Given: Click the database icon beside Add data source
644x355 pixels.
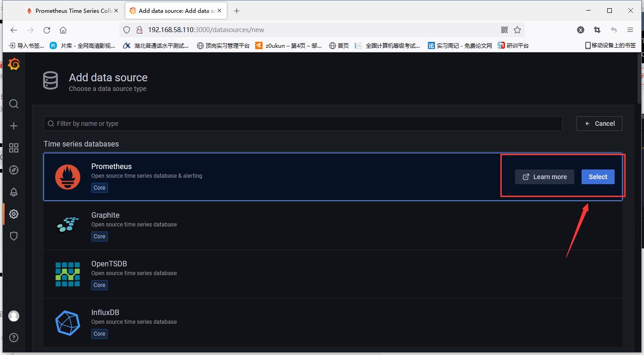Looking at the screenshot, I should 50,80.
